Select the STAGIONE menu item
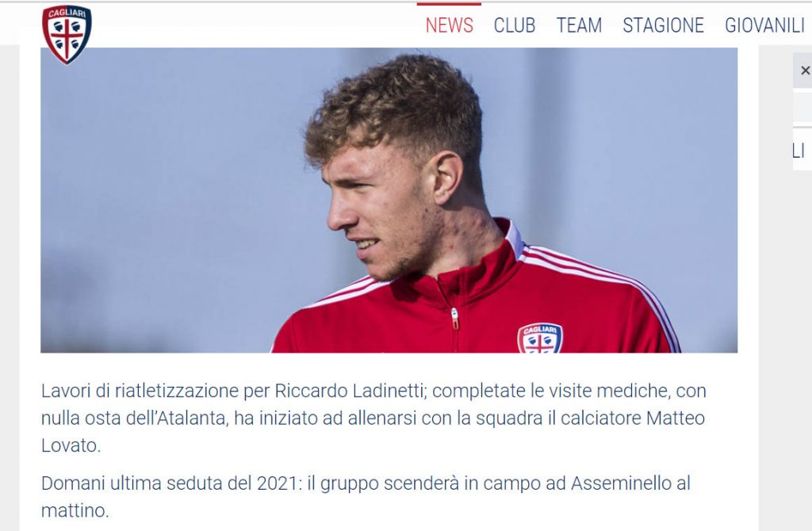812x531 pixels. (664, 25)
